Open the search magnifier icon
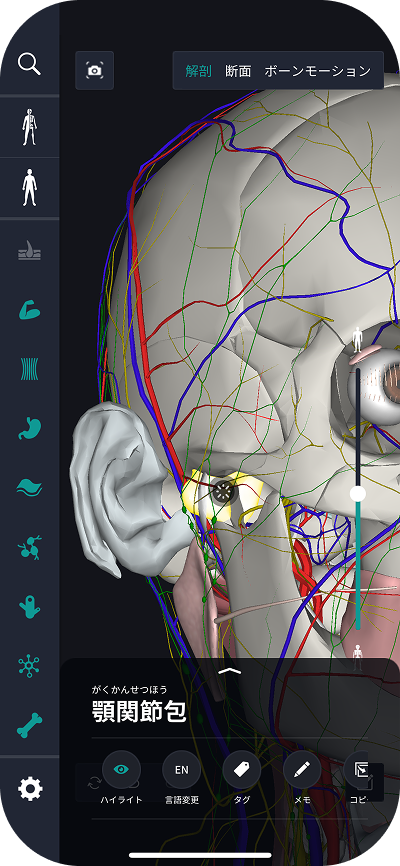 point(29,64)
